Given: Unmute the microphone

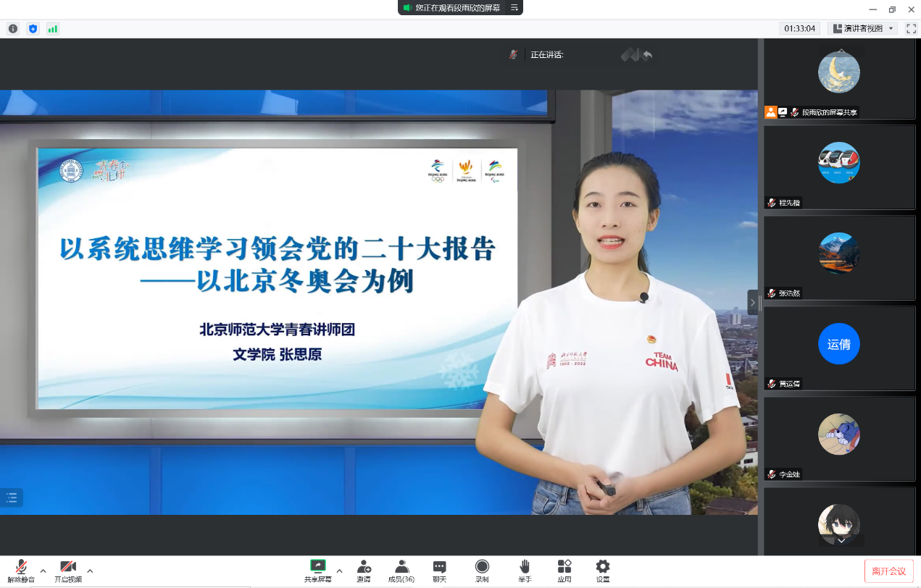Looking at the screenshot, I should pyautogui.click(x=21, y=570).
